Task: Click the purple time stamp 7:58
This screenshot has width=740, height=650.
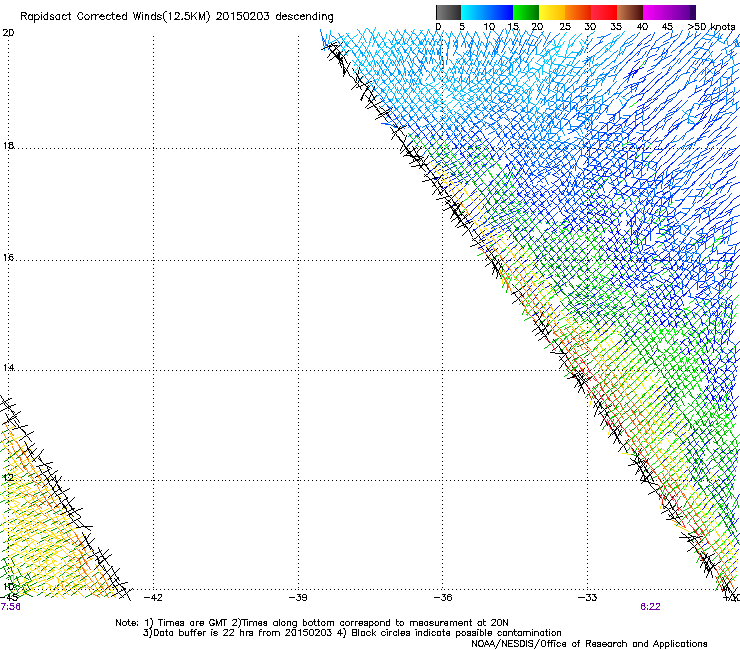Action: 10,607
